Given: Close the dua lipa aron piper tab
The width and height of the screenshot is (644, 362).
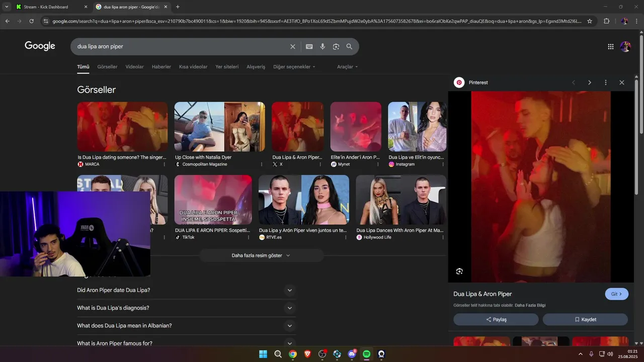Looking at the screenshot, I should 166,7.
